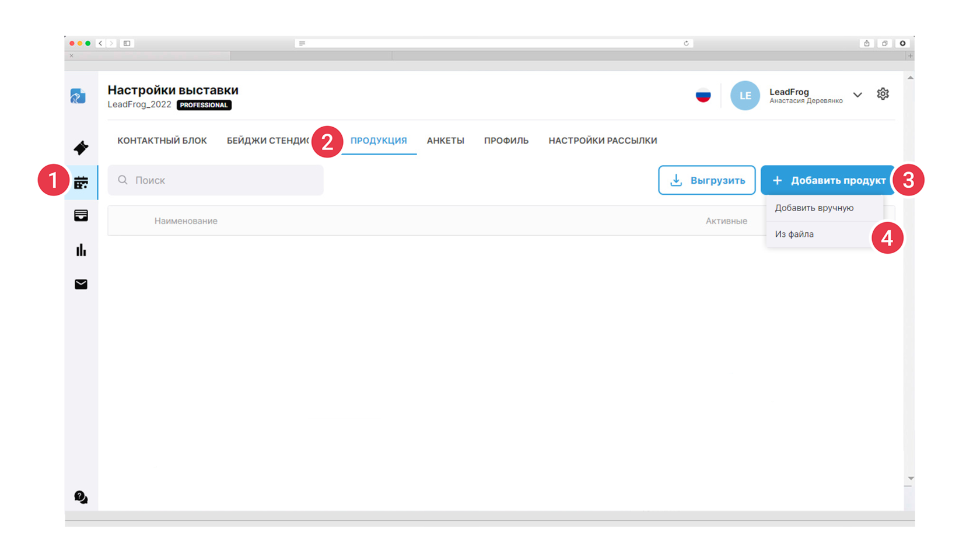Click the browser back arrow

point(100,43)
